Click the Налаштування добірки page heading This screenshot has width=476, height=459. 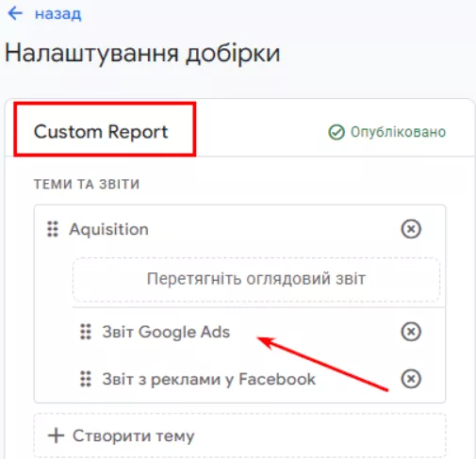142,53
